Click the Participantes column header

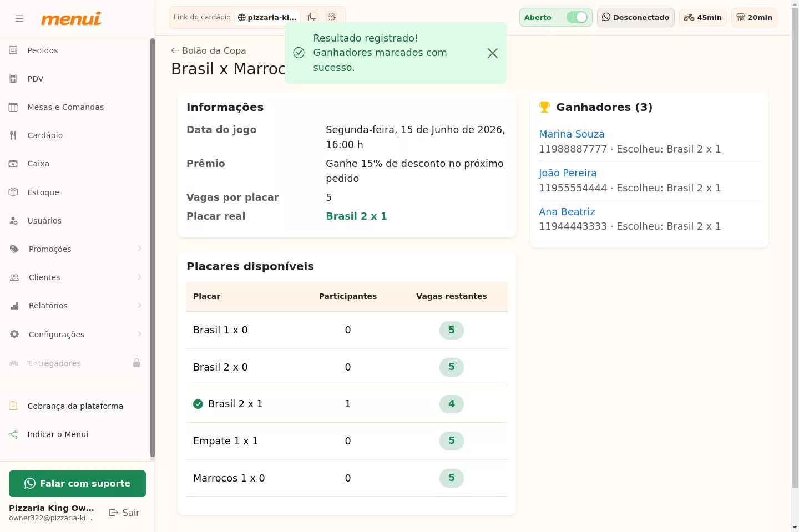click(x=348, y=296)
